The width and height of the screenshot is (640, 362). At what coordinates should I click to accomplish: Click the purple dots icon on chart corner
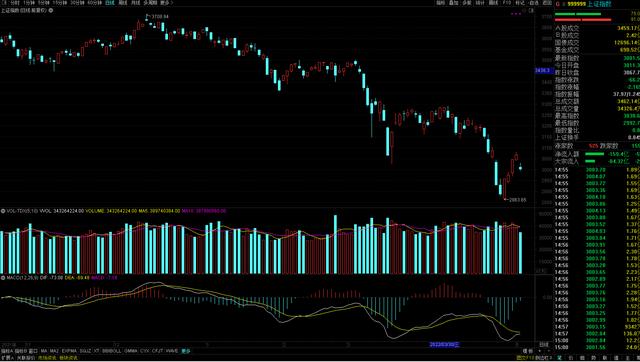coord(516,13)
